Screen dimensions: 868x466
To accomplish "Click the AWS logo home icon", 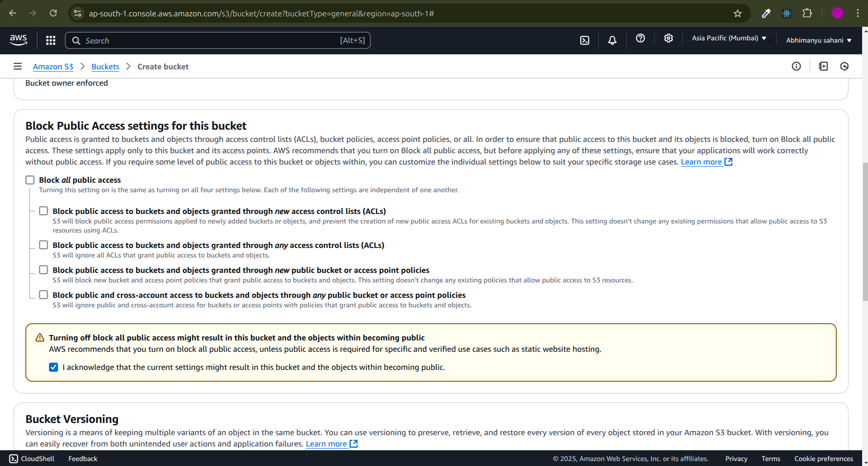I will [x=18, y=40].
